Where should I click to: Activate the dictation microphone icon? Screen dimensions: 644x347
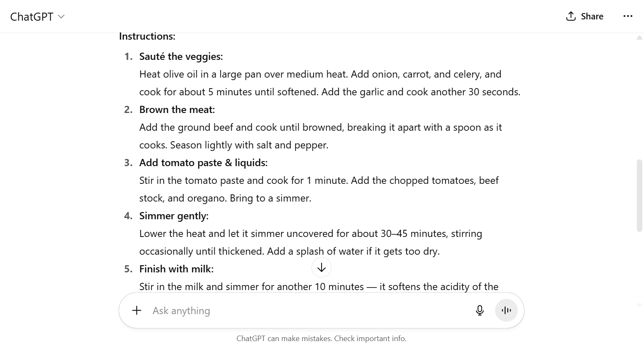pyautogui.click(x=479, y=310)
